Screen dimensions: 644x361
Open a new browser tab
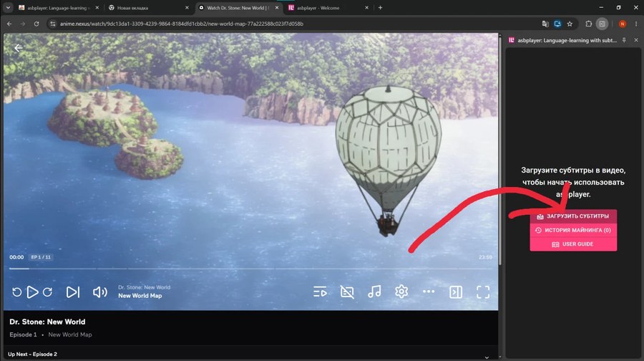(x=381, y=7)
